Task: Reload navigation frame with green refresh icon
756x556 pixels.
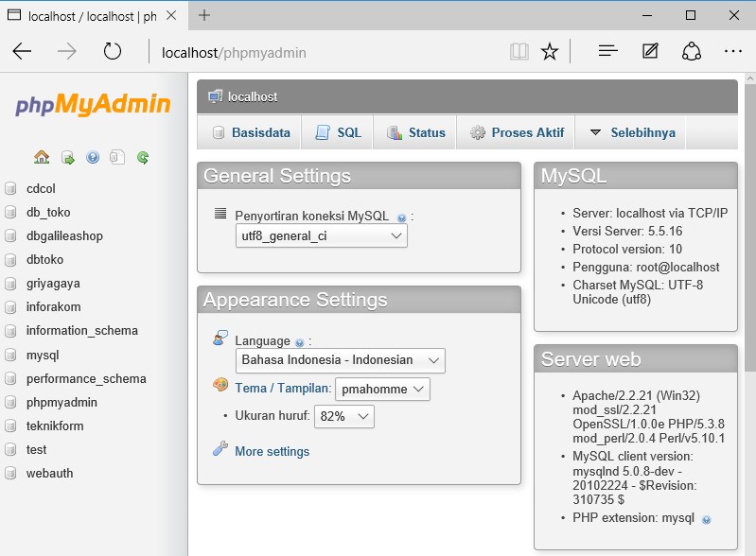Action: click(143, 157)
